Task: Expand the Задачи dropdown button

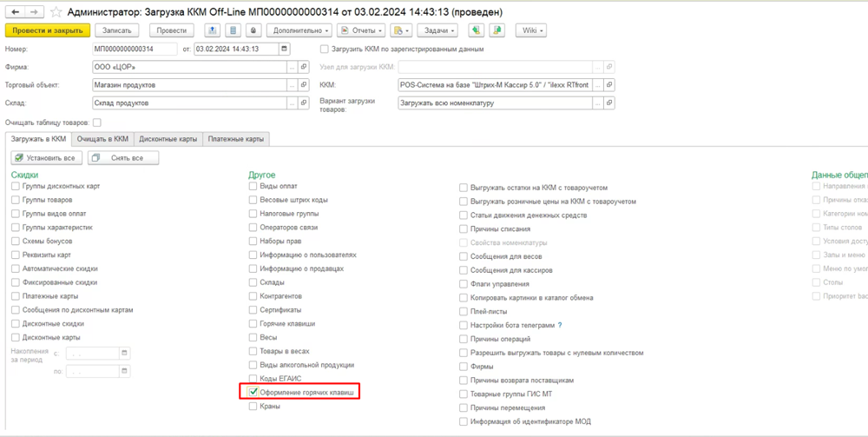Action: [439, 30]
